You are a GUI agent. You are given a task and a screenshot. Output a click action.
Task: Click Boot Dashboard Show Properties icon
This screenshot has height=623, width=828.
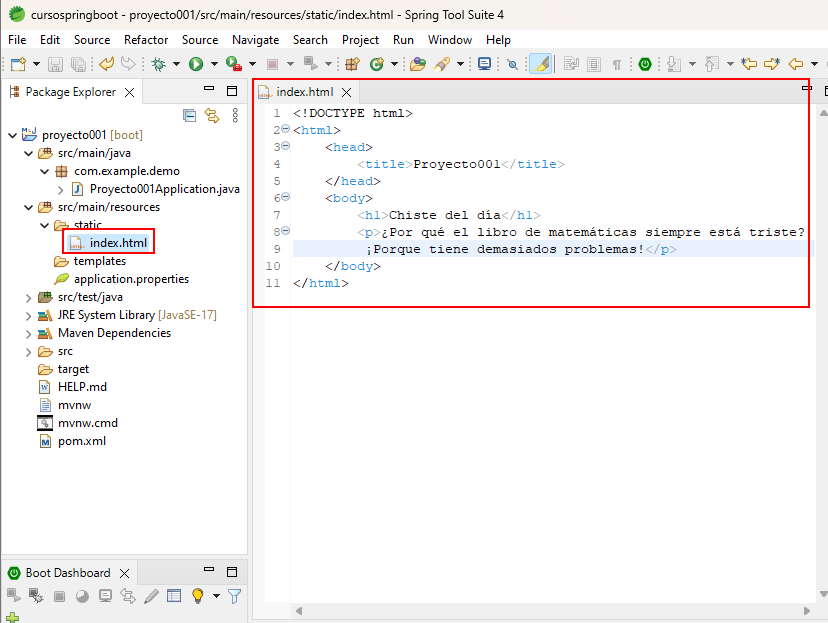[174, 596]
